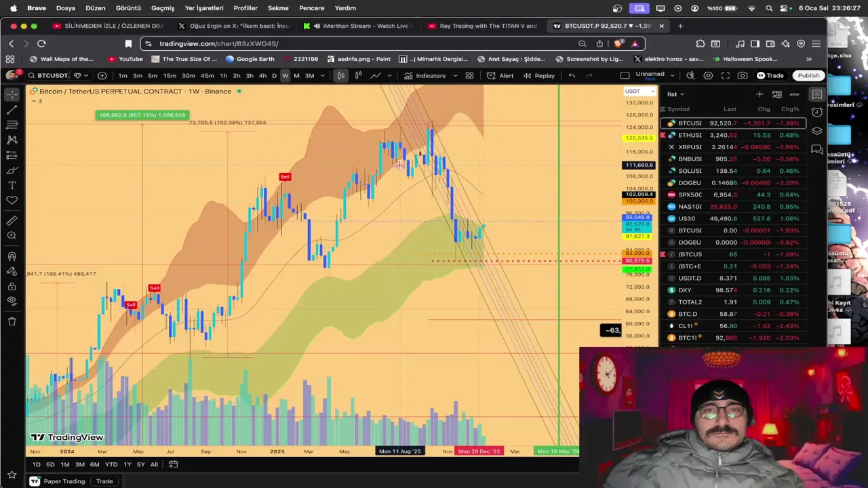Select the text annotation tool
868x488 pixels.
[x=12, y=186]
